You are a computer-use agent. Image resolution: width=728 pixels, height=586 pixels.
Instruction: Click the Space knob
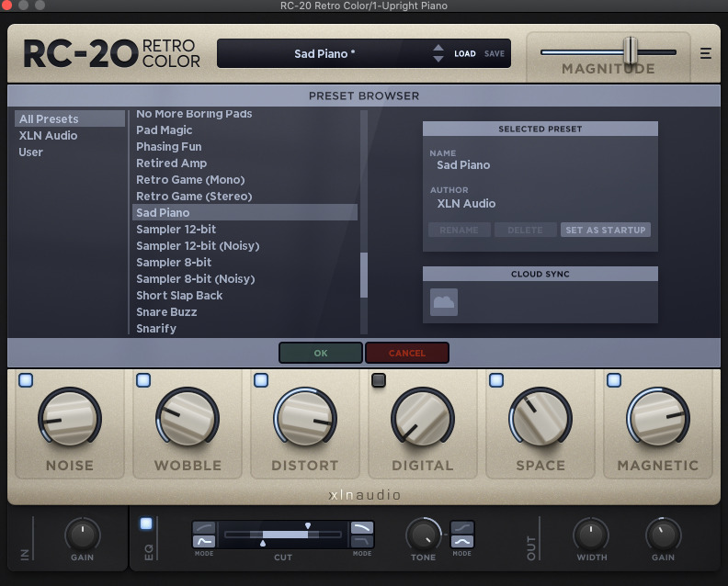coord(540,418)
